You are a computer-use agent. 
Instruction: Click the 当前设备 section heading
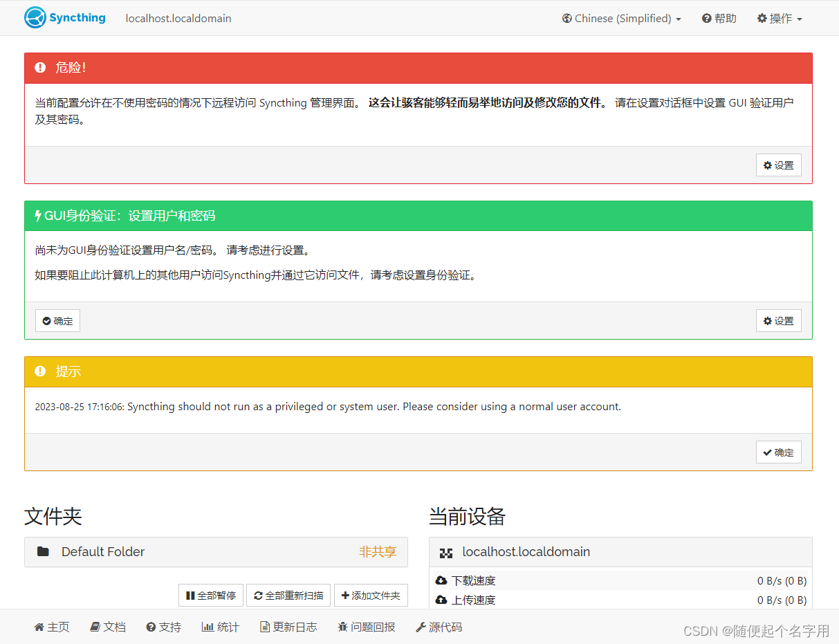[468, 516]
